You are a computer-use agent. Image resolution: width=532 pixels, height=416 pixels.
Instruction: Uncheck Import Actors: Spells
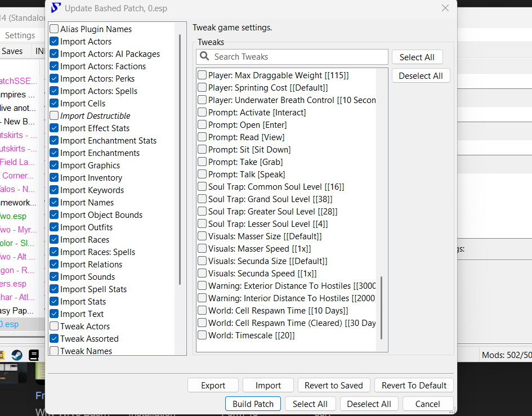[x=54, y=91]
